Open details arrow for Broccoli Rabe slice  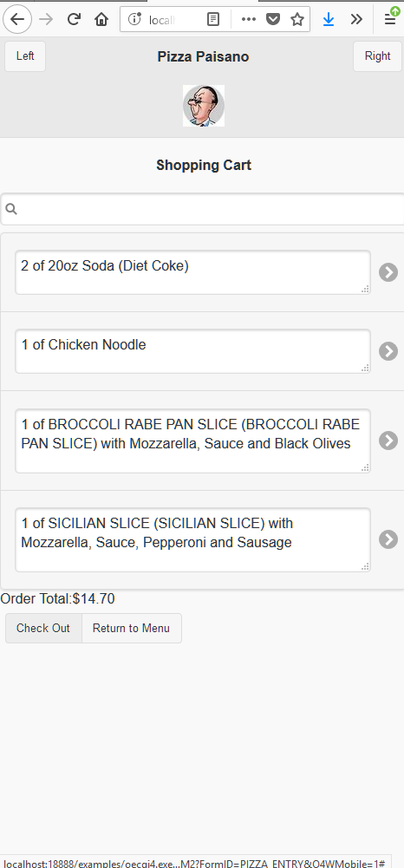tap(388, 441)
